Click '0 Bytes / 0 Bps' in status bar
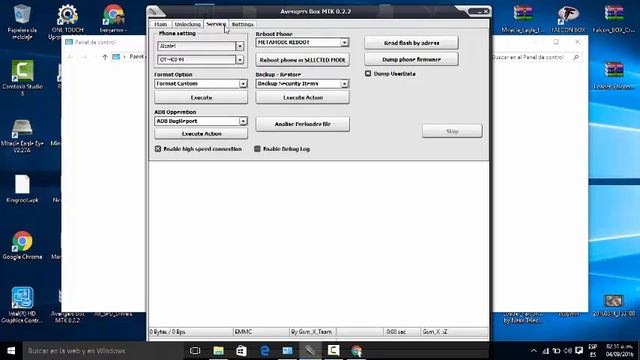Viewport: 640px width, 360px height. (x=167, y=332)
